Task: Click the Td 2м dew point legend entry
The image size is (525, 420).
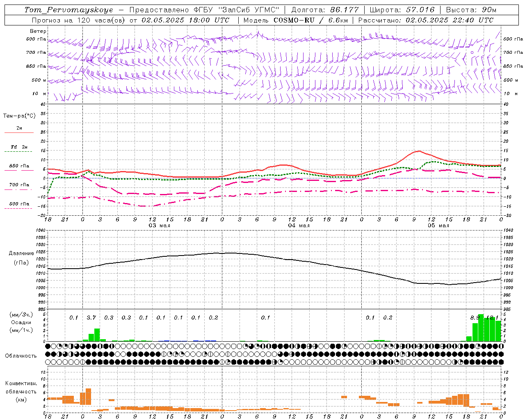Action: click(19, 147)
